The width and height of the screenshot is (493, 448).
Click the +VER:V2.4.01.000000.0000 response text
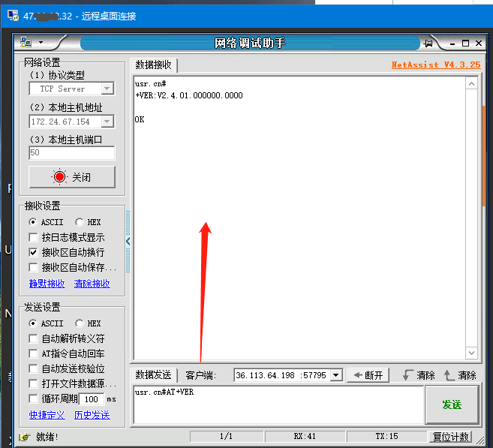coord(189,95)
